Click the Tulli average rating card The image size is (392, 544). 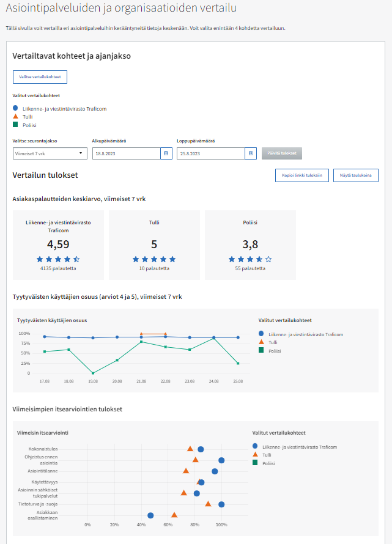(x=154, y=244)
